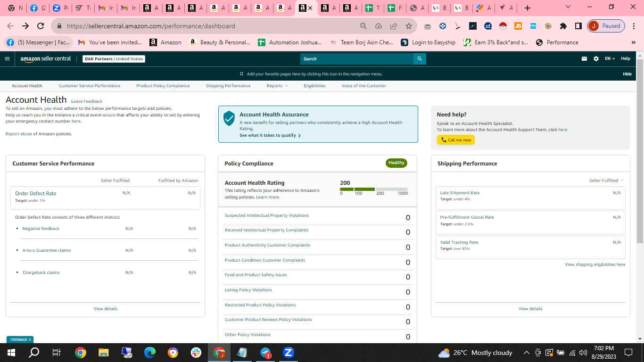
Task: Click the View shipping eligibilities here link
Action: [595, 264]
